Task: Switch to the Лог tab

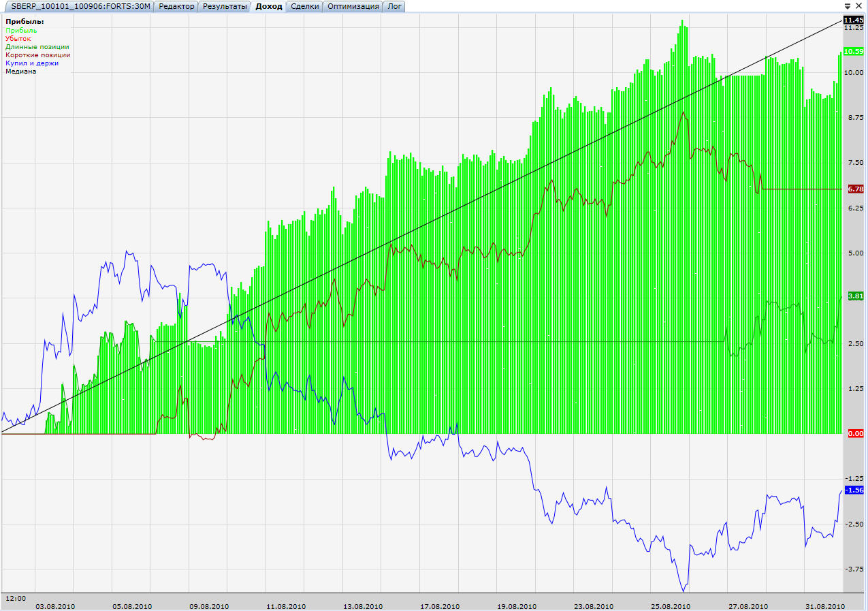Action: pyautogui.click(x=394, y=6)
